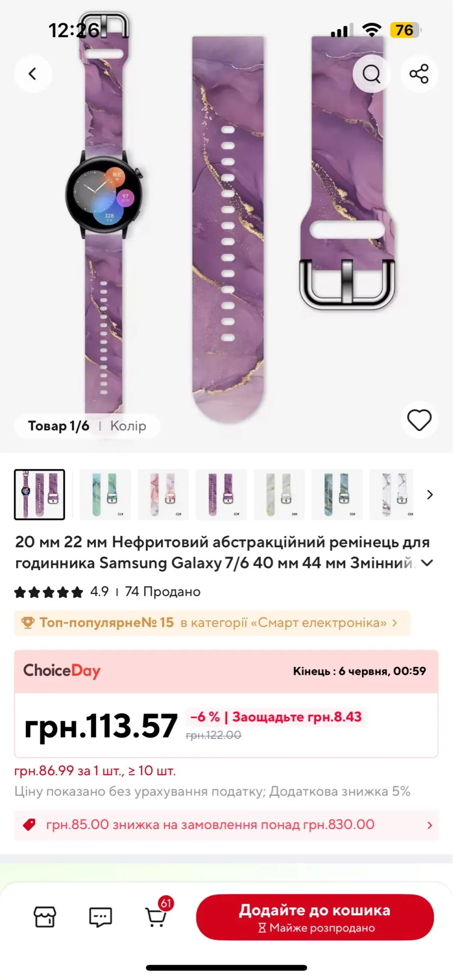Open chat message icon
Screen dimensions: 453x980
pos(100,917)
